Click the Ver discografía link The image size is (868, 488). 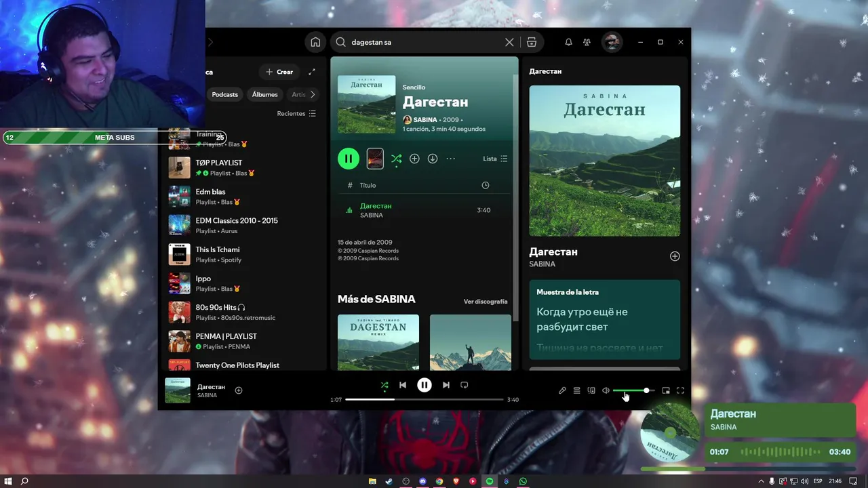(x=486, y=302)
